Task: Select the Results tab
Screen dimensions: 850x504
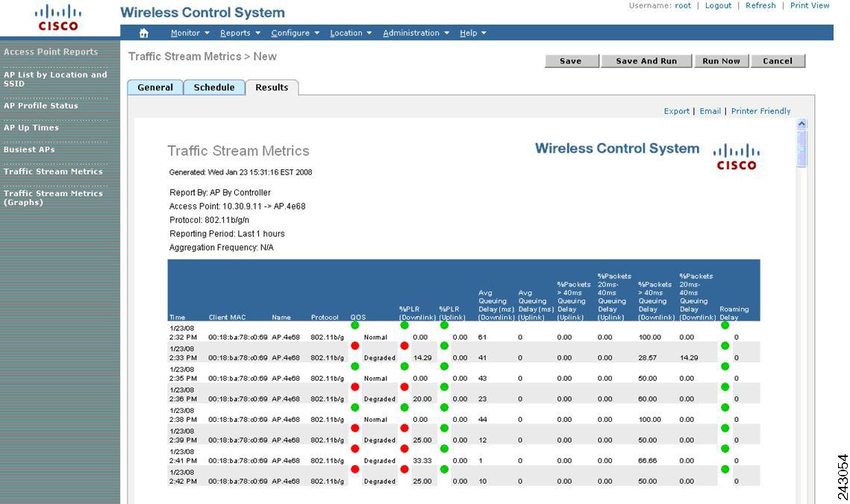Action: tap(272, 87)
